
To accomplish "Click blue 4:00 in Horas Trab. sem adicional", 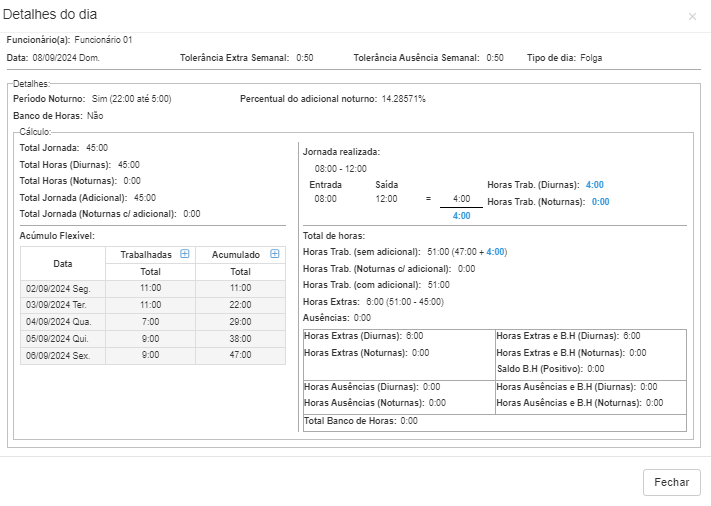I will [x=495, y=252].
